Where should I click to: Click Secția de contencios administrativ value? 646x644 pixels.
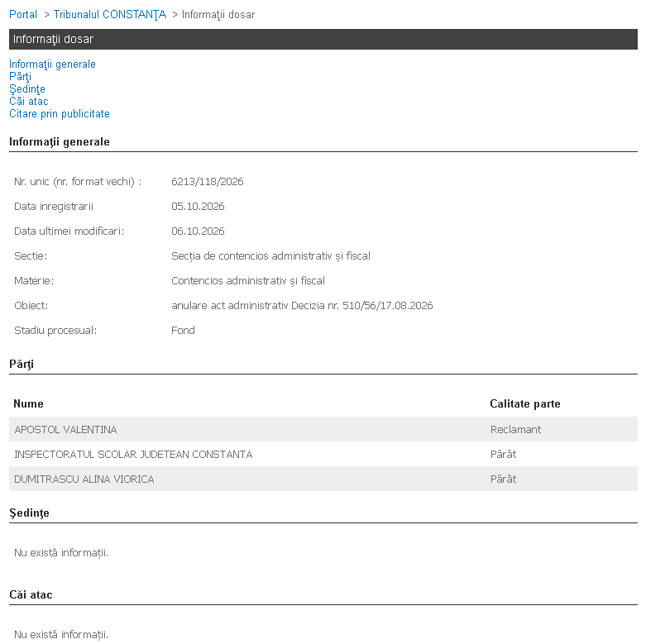(x=270, y=256)
